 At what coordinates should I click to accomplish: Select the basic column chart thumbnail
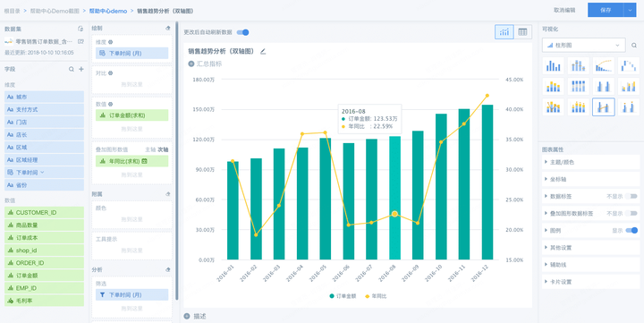point(554,65)
